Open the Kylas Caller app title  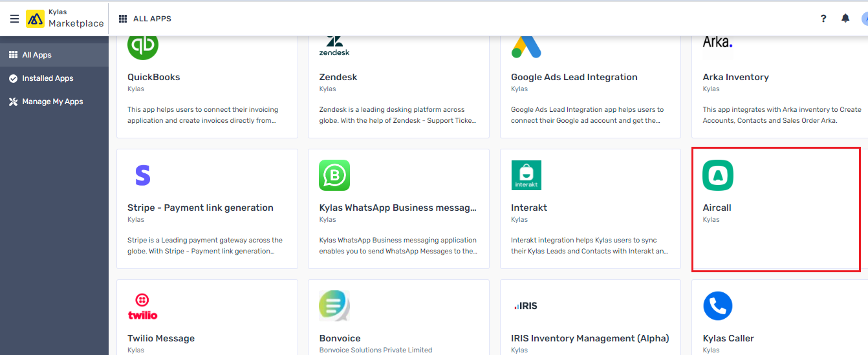(728, 338)
